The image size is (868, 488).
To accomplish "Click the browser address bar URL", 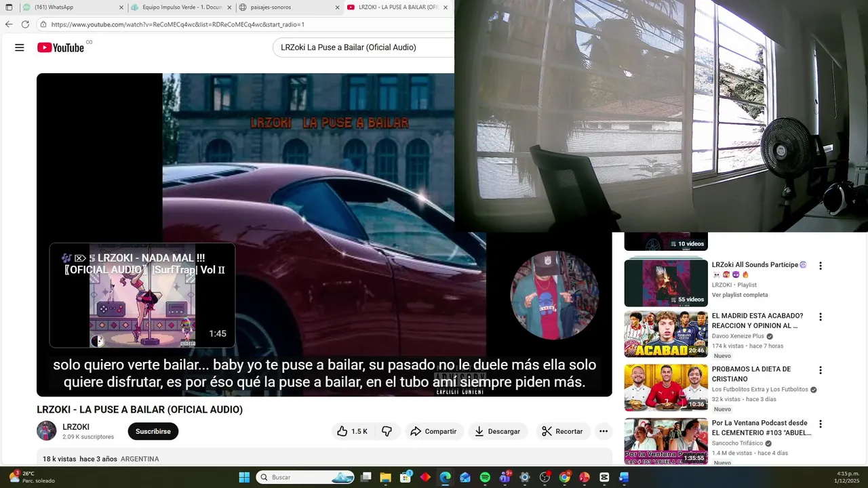I will pos(178,24).
